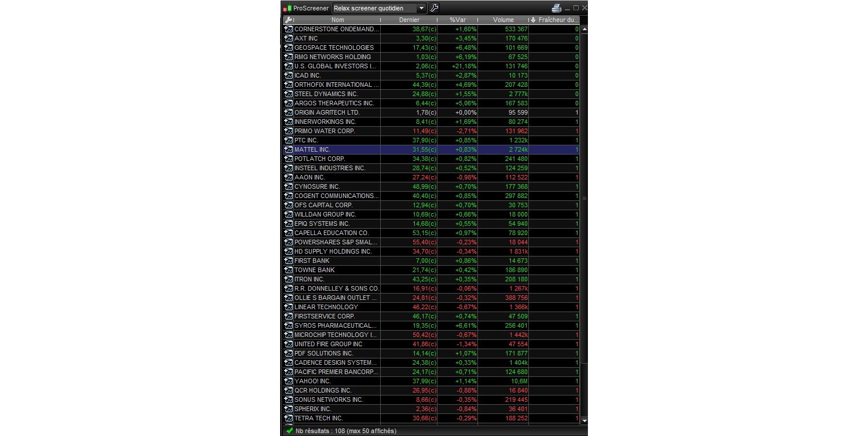Open the chart icon for AXT INC

289,38
